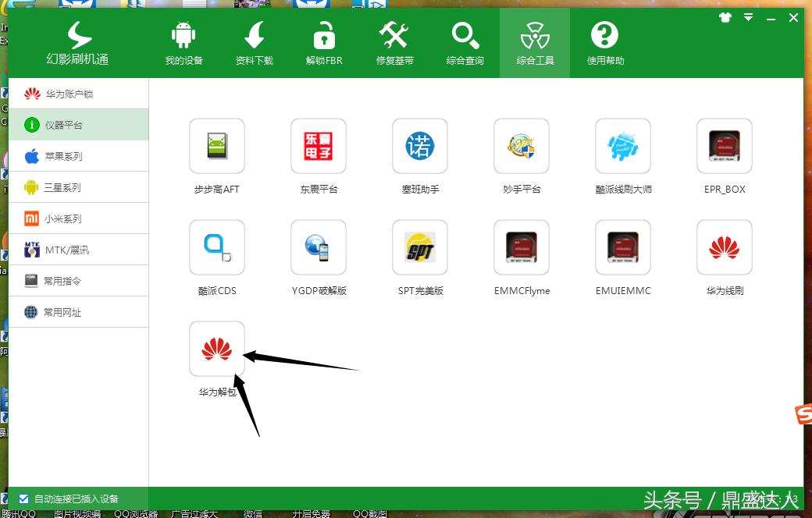The height and width of the screenshot is (518, 812).
Task: Launch the 塞班助手 tool icon
Action: (x=420, y=146)
